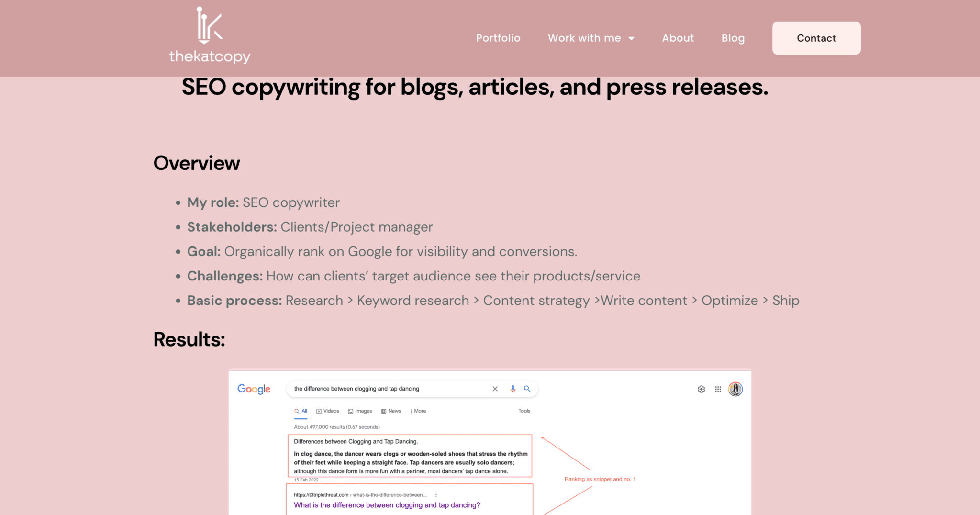The width and height of the screenshot is (980, 515).
Task: Open the clogging vs tap dancing result link
Action: click(387, 505)
